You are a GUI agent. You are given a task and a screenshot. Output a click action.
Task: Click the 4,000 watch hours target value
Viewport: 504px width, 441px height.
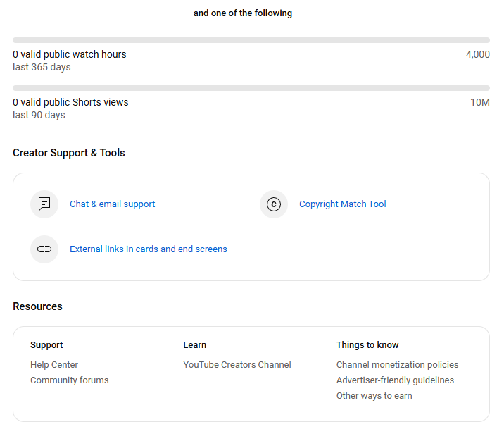tap(477, 54)
